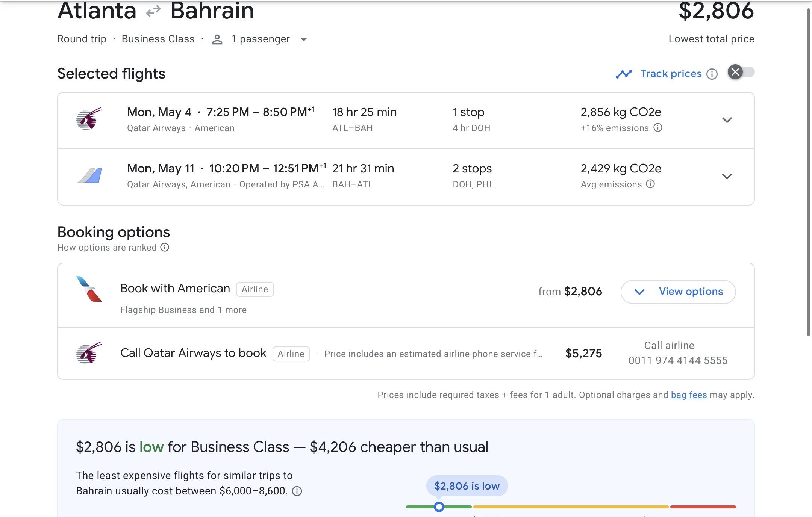
Task: Open the bag fees link
Action: pos(689,395)
